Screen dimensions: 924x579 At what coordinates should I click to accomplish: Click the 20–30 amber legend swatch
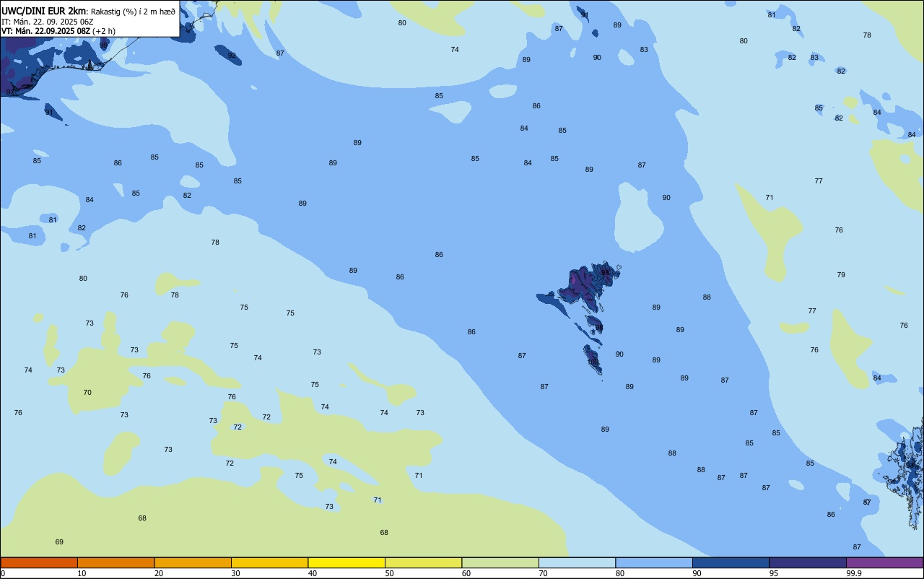(193, 562)
